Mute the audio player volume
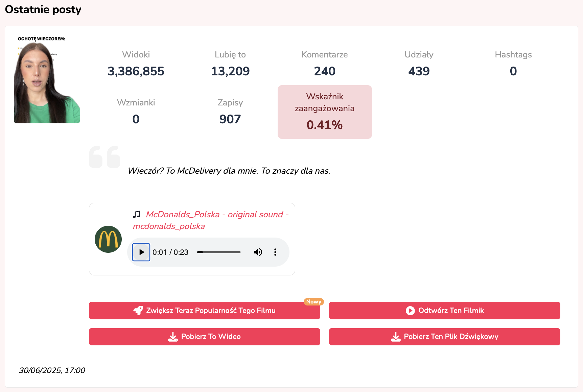 [258, 252]
